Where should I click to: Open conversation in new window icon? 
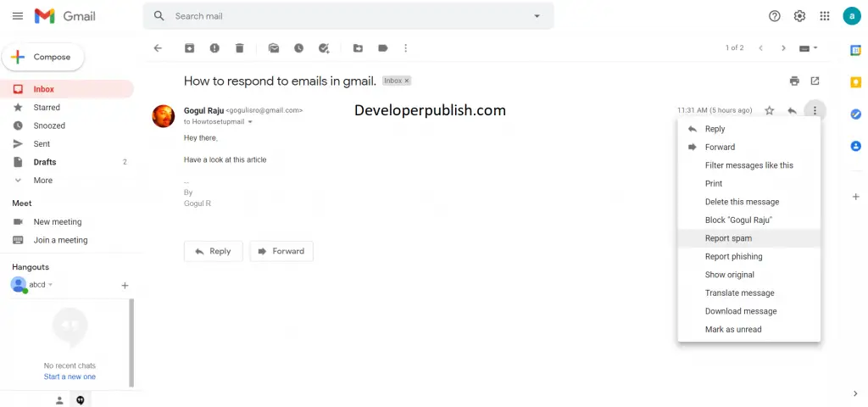pyautogui.click(x=815, y=81)
